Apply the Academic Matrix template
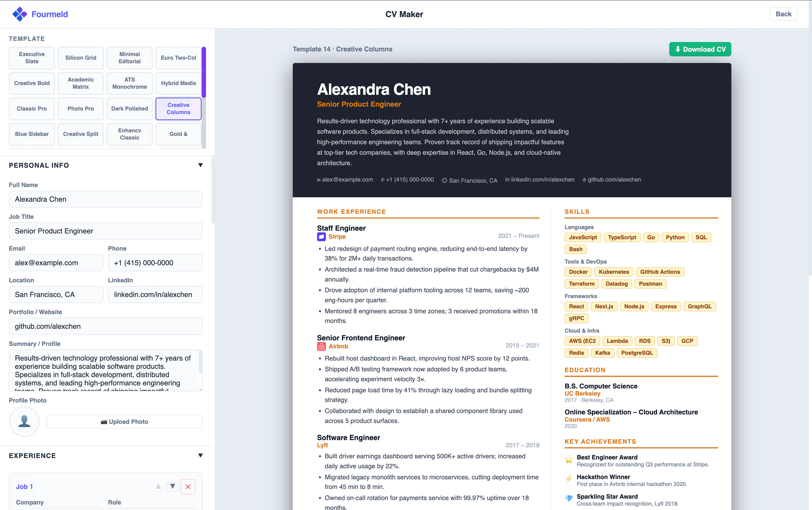812x510 pixels. coord(81,83)
